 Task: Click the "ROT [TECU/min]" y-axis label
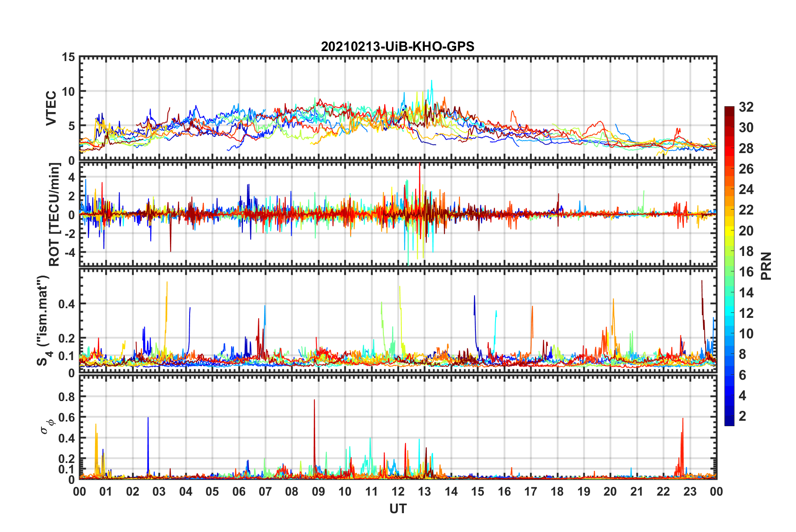coord(54,215)
